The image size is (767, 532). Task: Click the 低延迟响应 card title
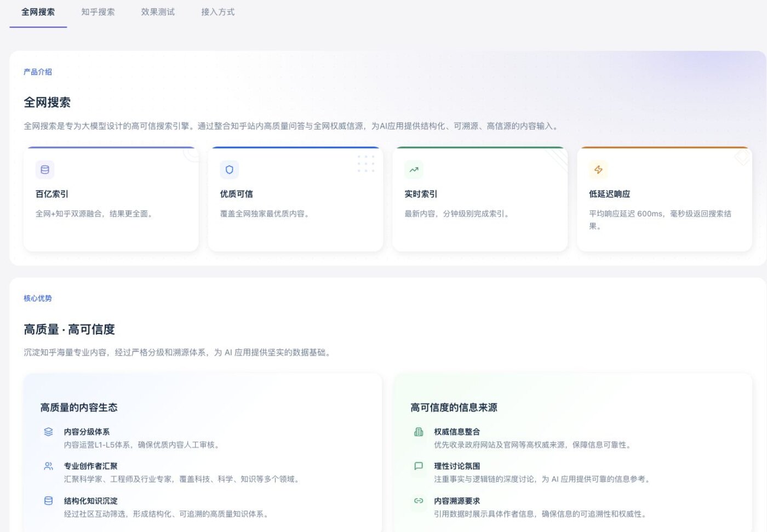(x=610, y=194)
